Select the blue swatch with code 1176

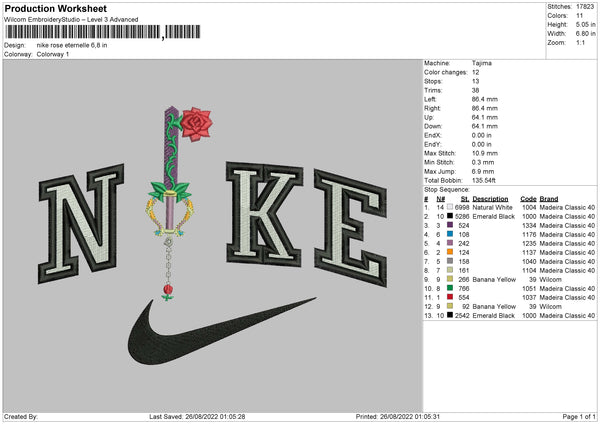450,234
